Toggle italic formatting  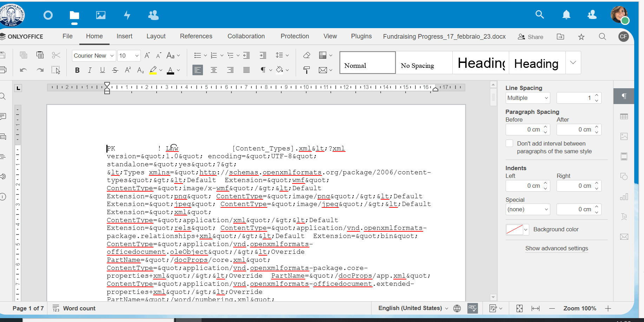click(90, 70)
